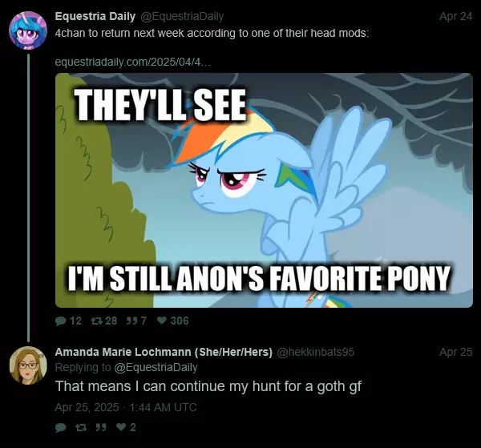Screen dimensions: 481x448
Task: Click the heart icon with 2 likes
Action: coord(122,427)
